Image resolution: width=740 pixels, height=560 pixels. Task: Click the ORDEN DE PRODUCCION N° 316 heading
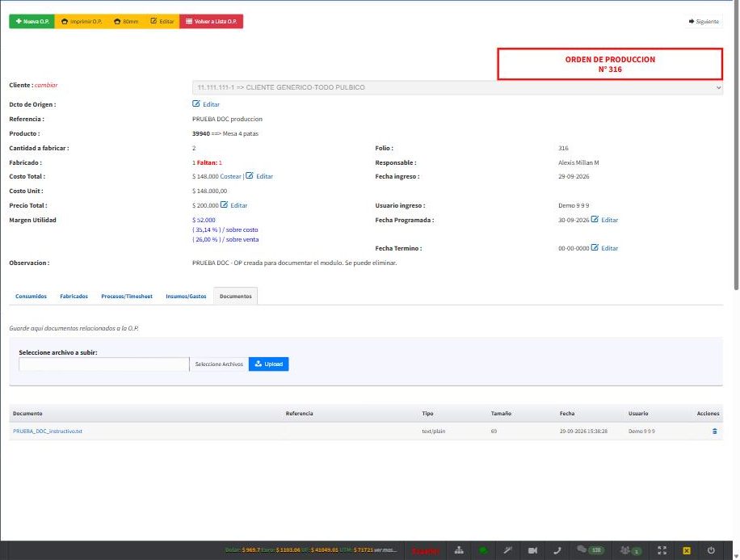click(610, 64)
